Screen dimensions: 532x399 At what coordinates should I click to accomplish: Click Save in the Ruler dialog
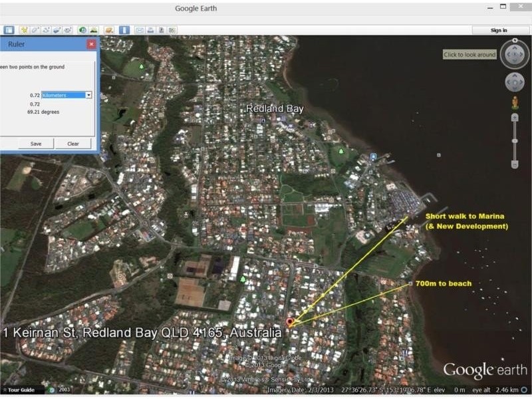pyautogui.click(x=36, y=144)
